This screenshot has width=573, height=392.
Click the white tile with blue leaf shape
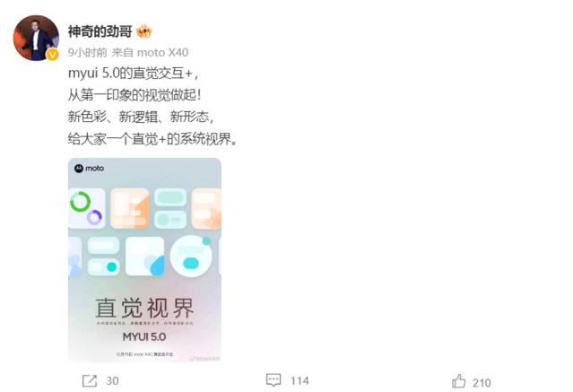point(144,256)
